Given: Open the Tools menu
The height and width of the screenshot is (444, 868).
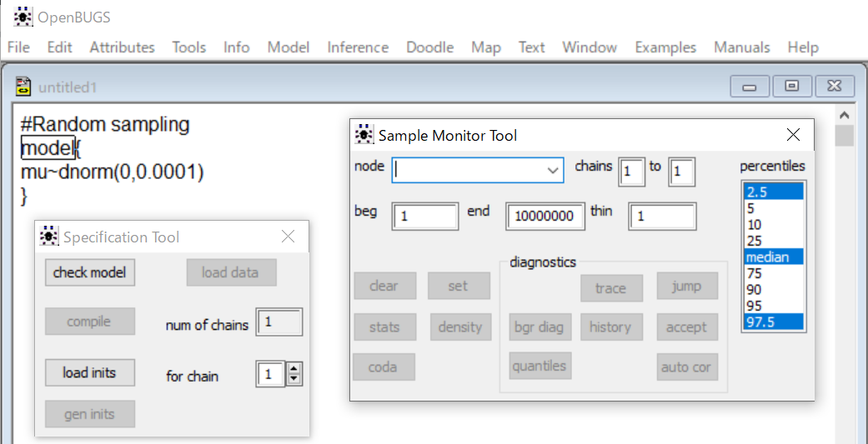Looking at the screenshot, I should (x=188, y=47).
